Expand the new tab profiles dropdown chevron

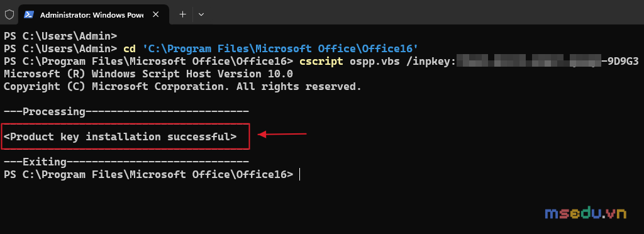point(201,14)
